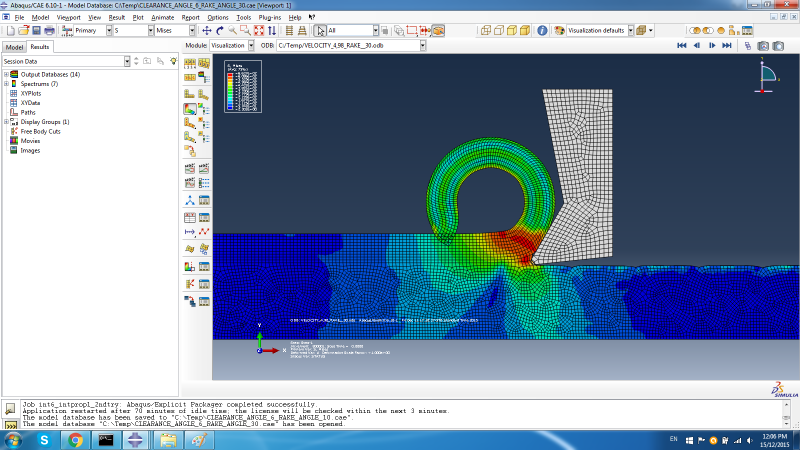
Task: Select XYPlots in the results tree
Action: pos(31,93)
